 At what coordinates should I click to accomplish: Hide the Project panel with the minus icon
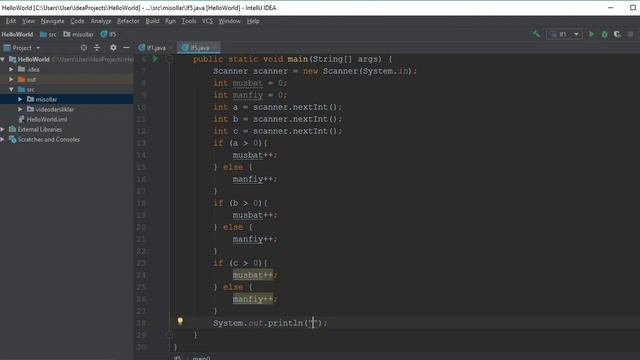point(126,48)
